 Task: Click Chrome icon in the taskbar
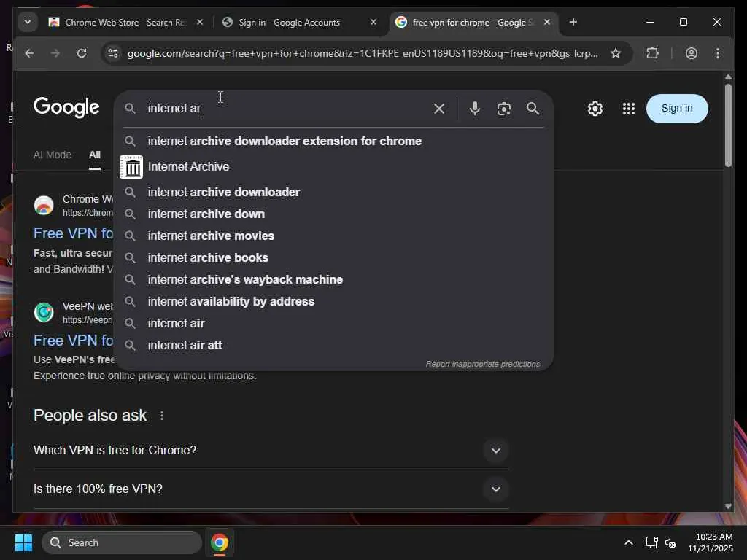click(220, 542)
